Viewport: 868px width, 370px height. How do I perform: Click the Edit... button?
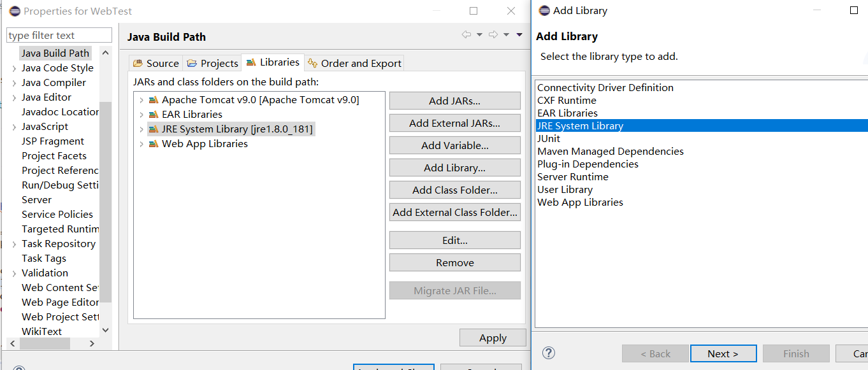click(x=455, y=240)
